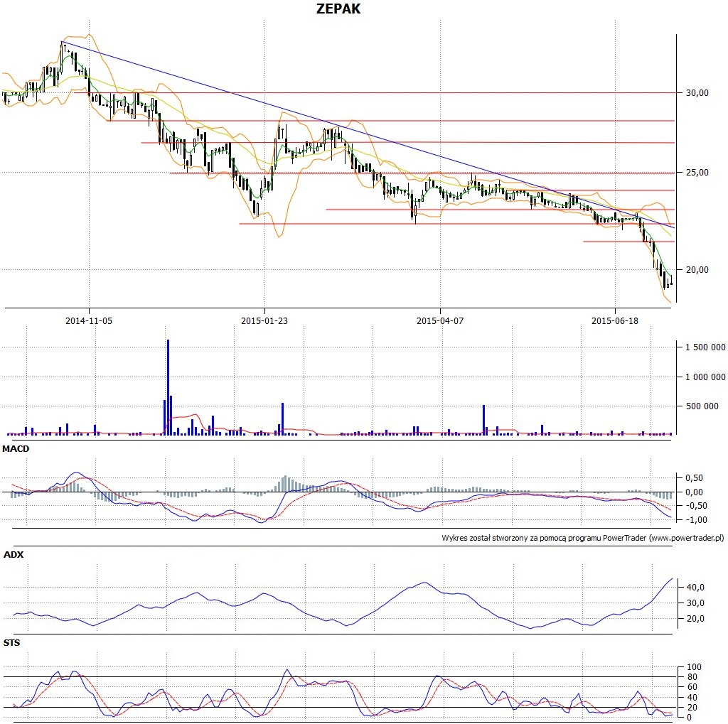Click the STS 20 scale value
The width and height of the screenshot is (728, 724).
tap(692, 708)
